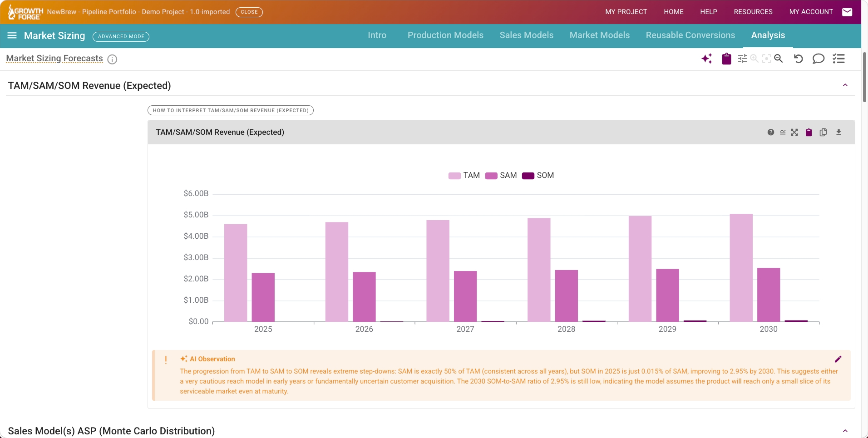Edit the AI Observation with pencil icon
868x438 pixels.
point(838,359)
